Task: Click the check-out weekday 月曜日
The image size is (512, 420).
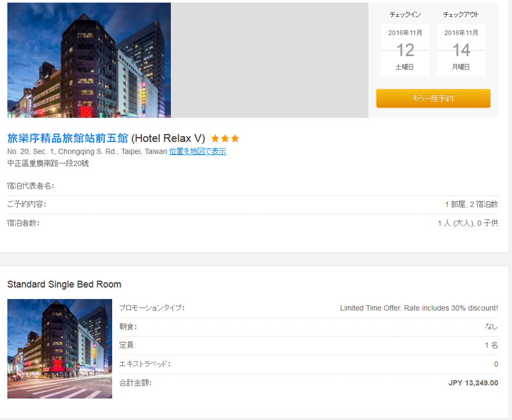Action: (x=461, y=67)
